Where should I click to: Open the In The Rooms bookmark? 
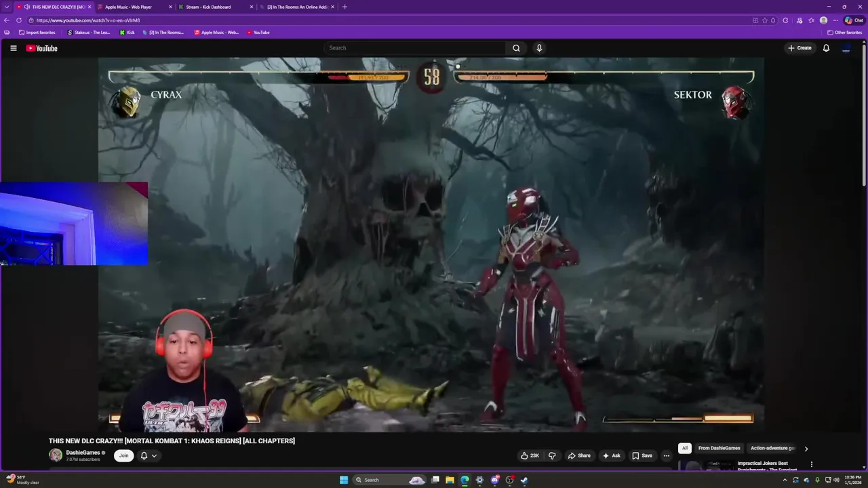point(163,33)
